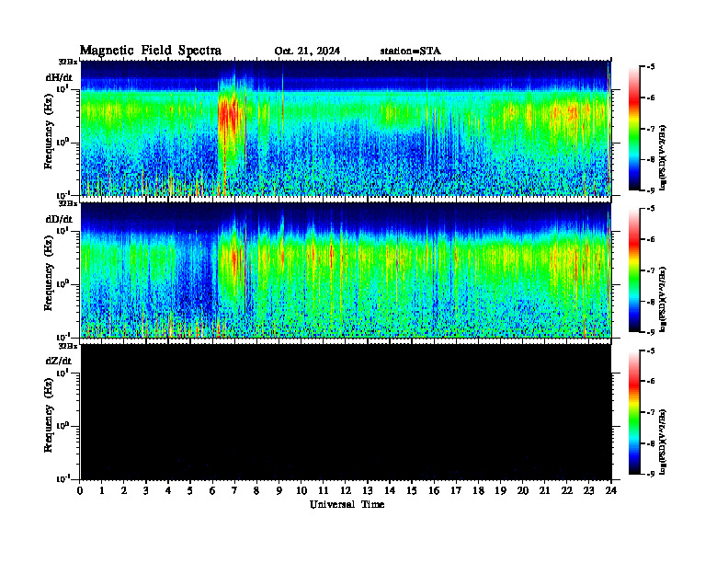Click hour tick label "16" on time axis
The image size is (728, 563).
tap(434, 490)
